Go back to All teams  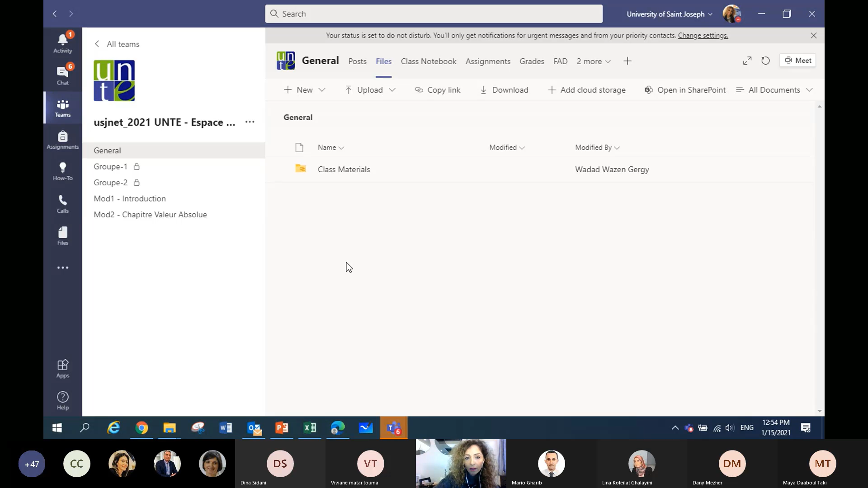point(117,44)
